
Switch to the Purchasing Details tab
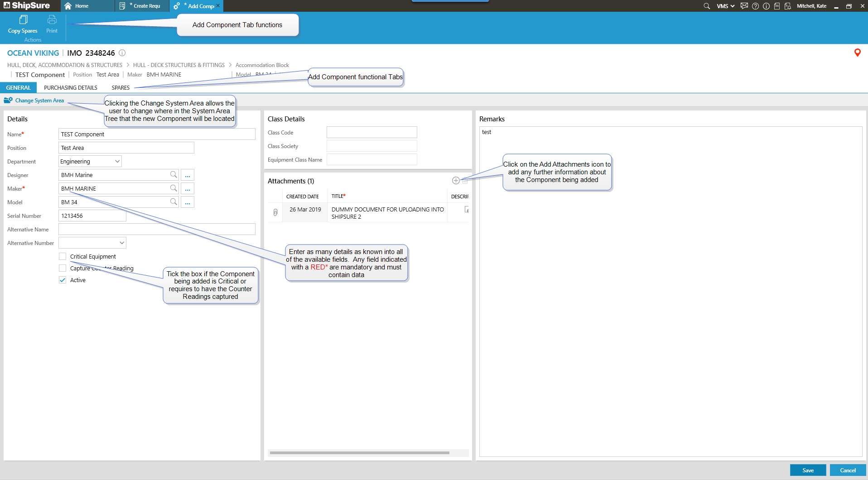71,88
